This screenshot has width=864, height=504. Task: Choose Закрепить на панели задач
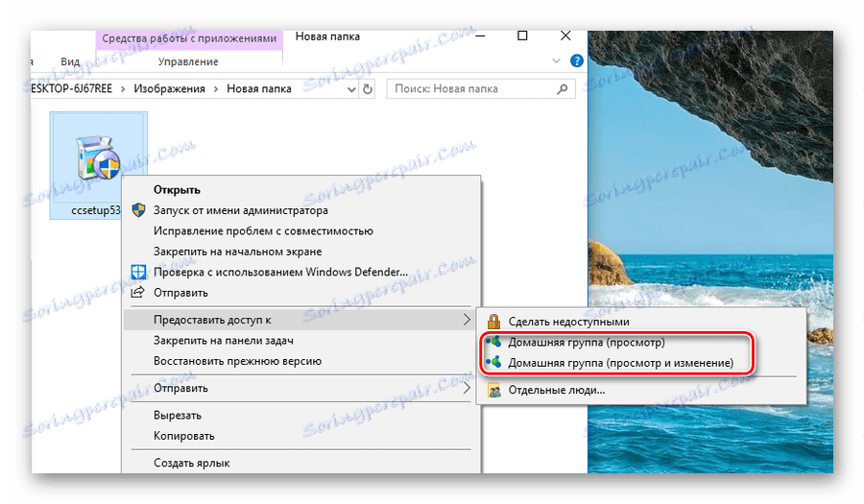pos(223,341)
